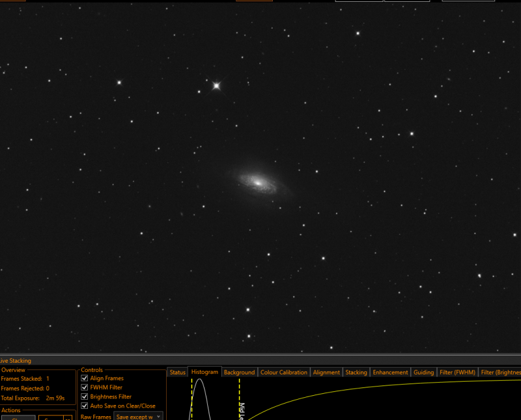
Task: Click the Live Stacking panel title
Action: pyautogui.click(x=15, y=361)
